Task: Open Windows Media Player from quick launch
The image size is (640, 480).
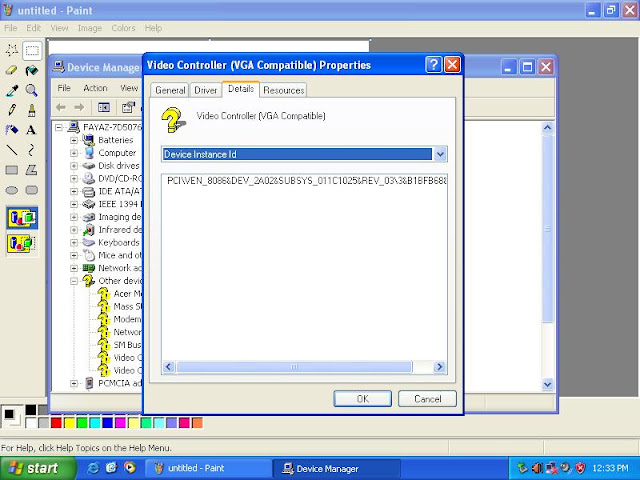Action: (x=129, y=468)
